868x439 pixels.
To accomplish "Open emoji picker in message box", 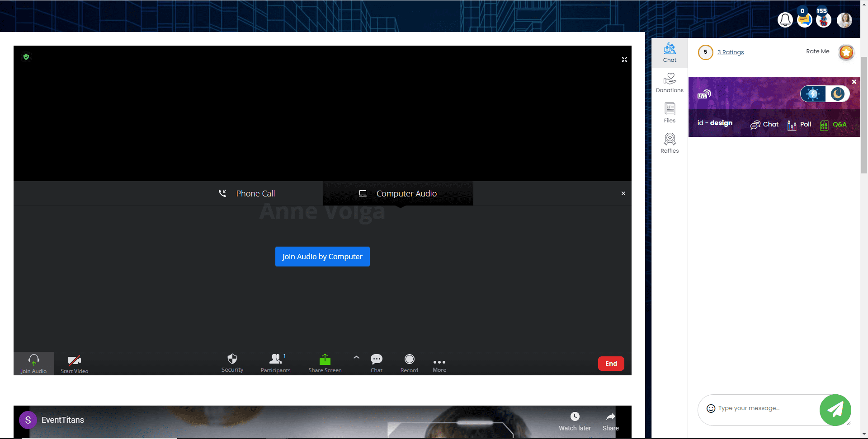I will pos(711,408).
